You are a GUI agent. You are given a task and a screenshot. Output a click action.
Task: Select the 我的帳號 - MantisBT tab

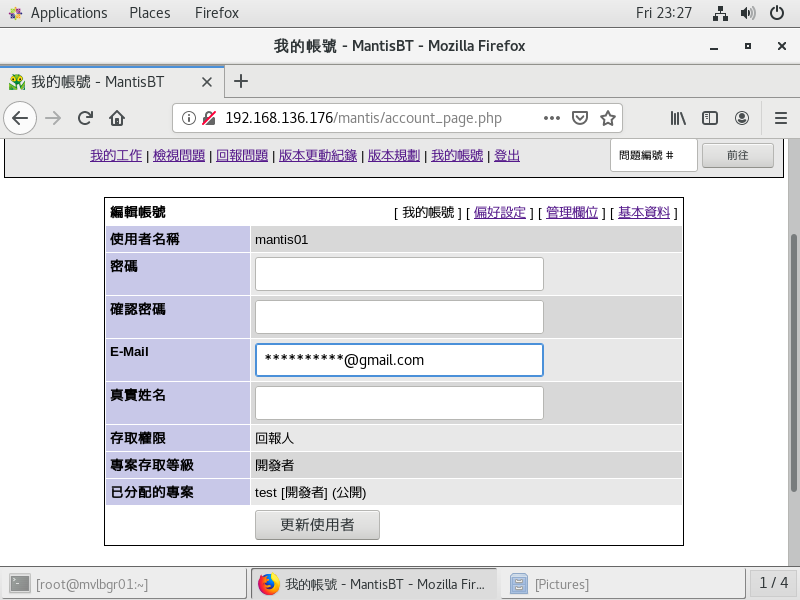pos(112,82)
